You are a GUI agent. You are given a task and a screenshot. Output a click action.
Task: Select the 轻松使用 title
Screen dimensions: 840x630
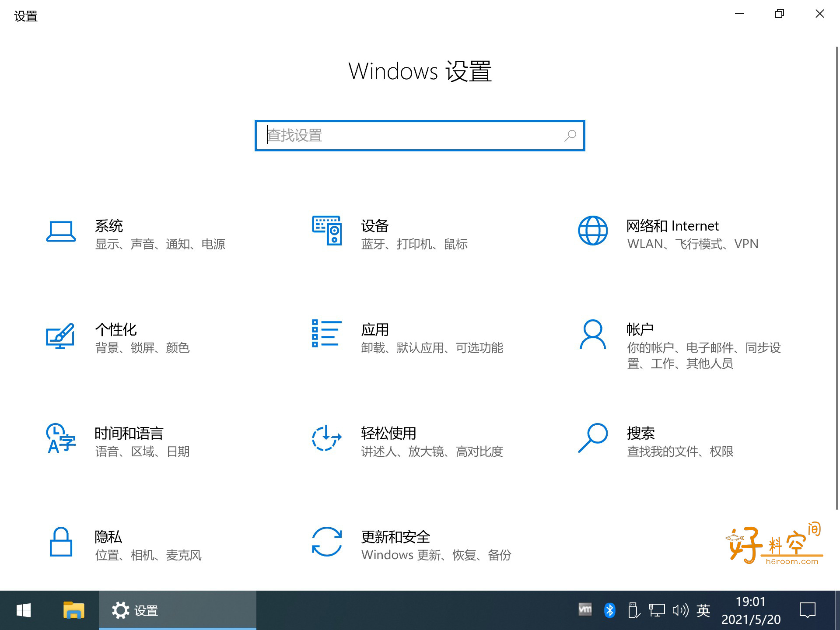pos(388,433)
